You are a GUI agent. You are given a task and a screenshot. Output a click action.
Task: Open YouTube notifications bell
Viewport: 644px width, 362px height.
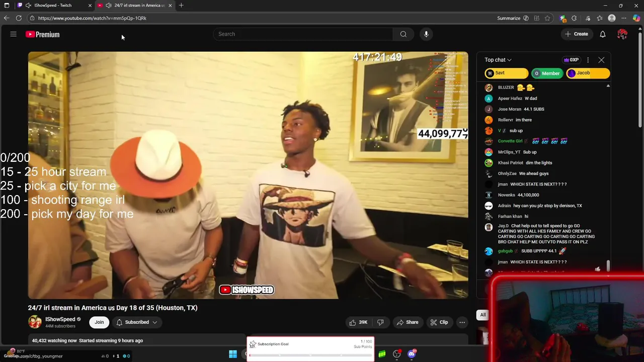(x=602, y=34)
